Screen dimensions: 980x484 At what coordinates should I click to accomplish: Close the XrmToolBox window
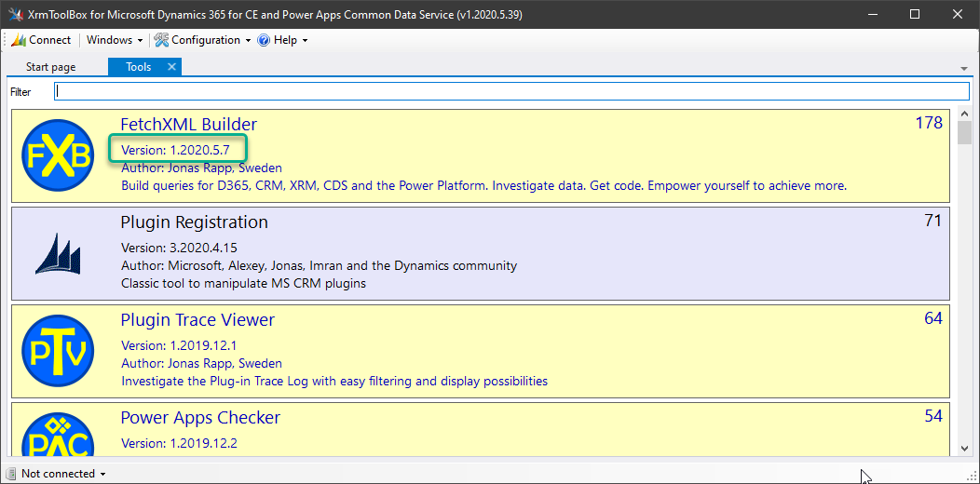[x=958, y=14]
